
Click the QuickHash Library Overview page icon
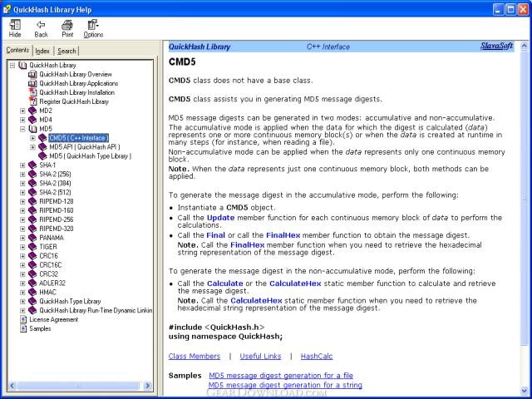point(32,74)
